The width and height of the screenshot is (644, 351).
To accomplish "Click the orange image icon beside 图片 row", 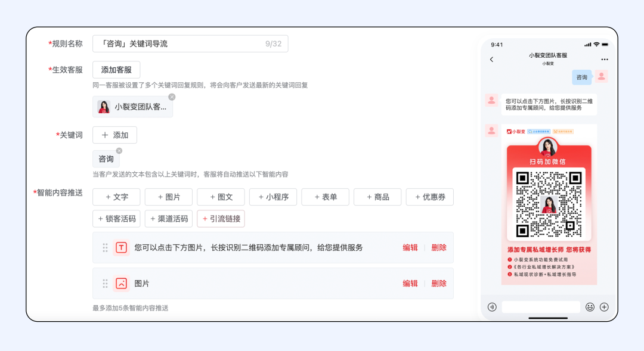I will (x=122, y=284).
